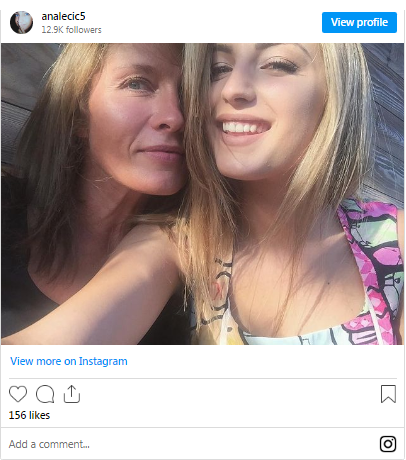Like the post with the heart icon
The width and height of the screenshot is (406, 460).
pos(18,394)
